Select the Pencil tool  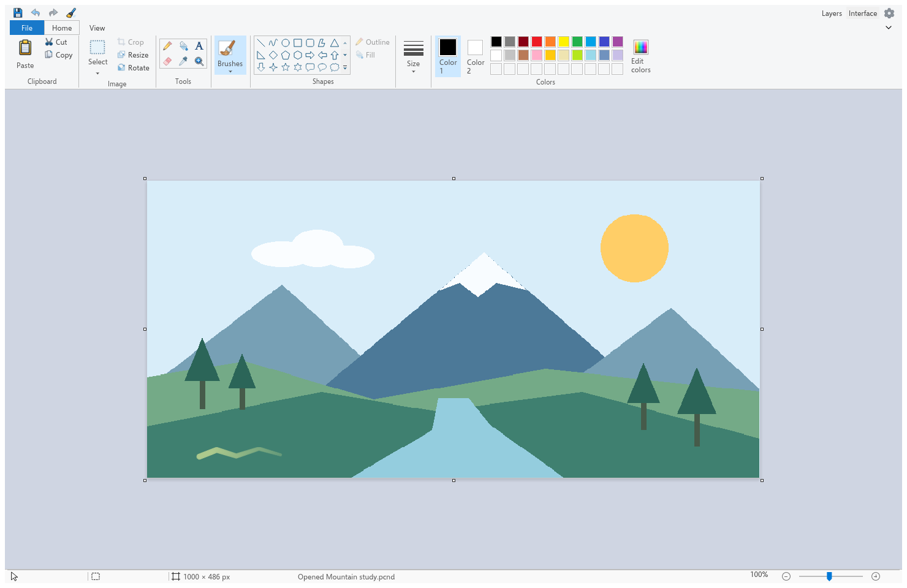[x=167, y=46]
